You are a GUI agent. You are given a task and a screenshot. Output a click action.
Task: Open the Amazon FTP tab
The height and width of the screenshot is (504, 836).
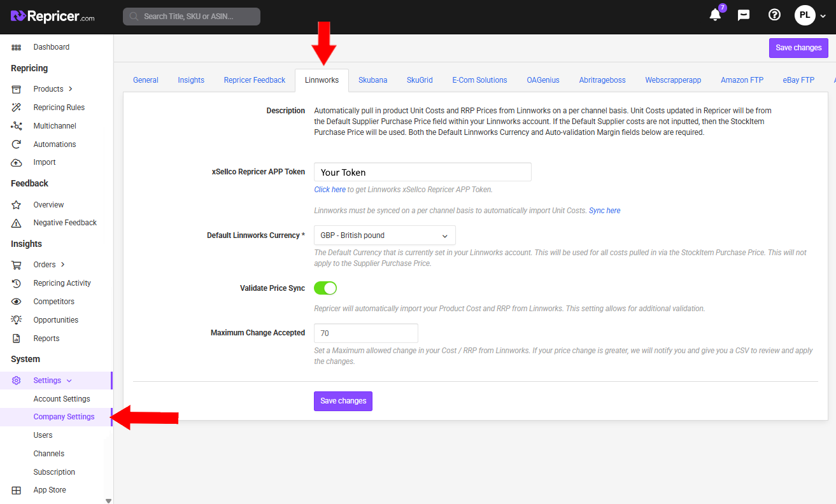(x=742, y=80)
